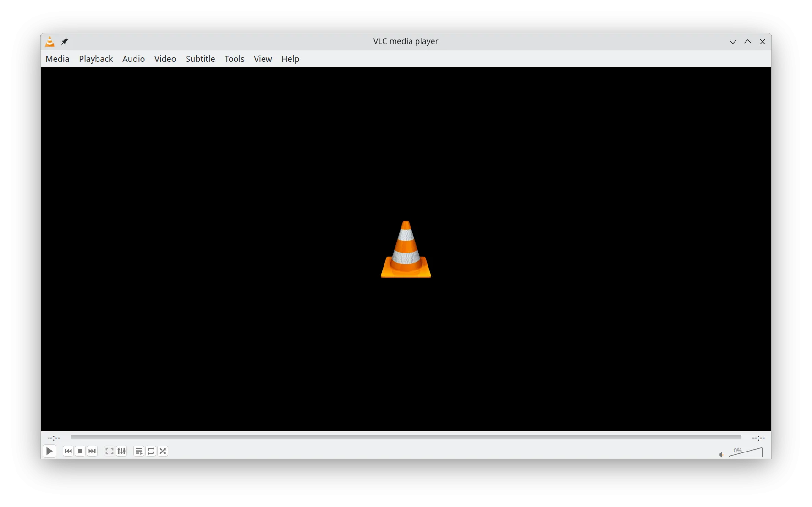Open the Subtitle menu
The width and height of the screenshot is (812, 507).
point(200,59)
